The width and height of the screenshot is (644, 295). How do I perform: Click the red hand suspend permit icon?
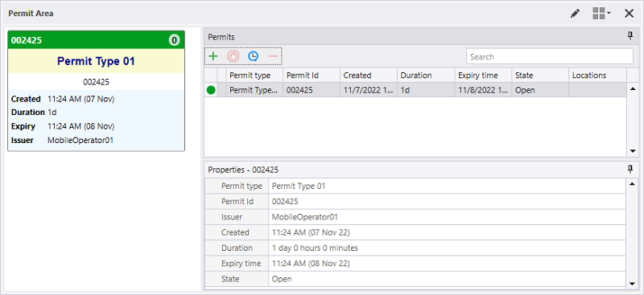pos(233,56)
